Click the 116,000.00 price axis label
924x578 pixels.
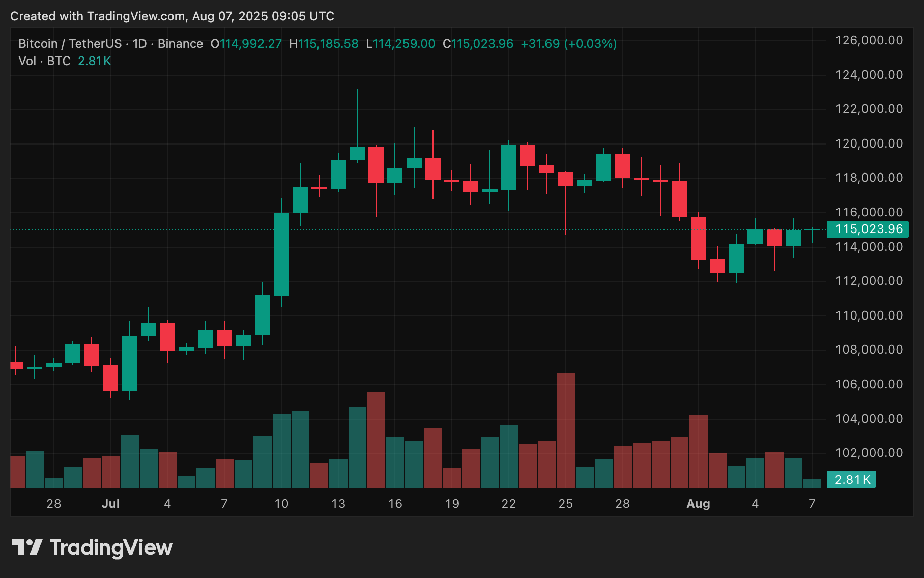(869, 212)
